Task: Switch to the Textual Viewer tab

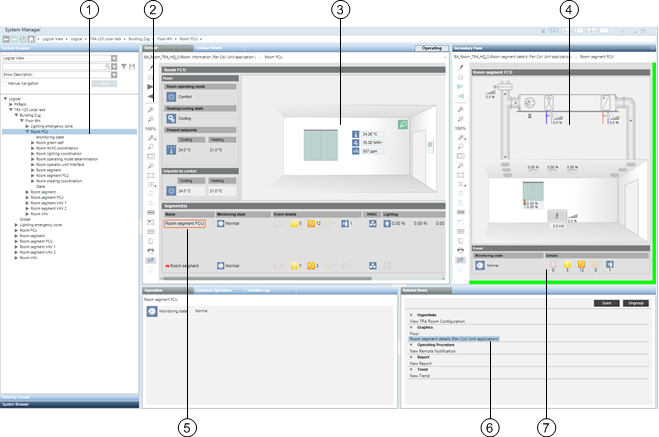Action: click(209, 47)
